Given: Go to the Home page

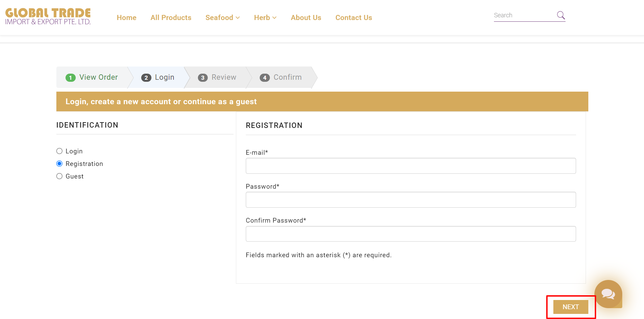Looking at the screenshot, I should [126, 18].
